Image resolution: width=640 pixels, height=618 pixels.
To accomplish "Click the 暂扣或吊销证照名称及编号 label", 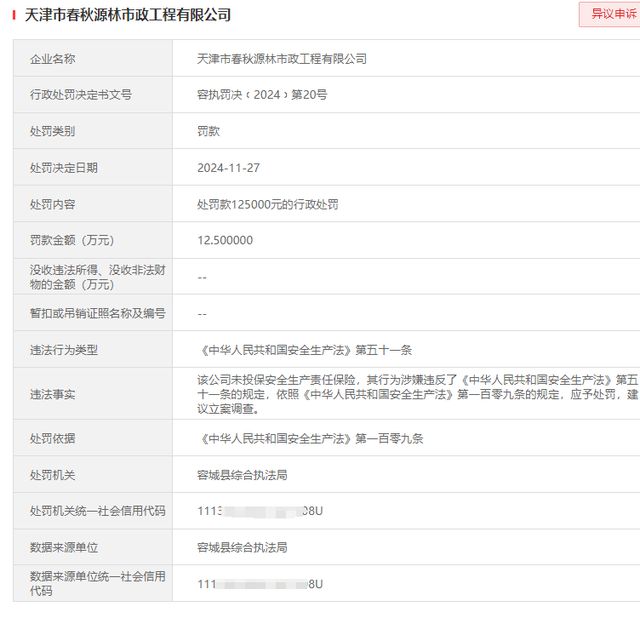I will (98, 313).
